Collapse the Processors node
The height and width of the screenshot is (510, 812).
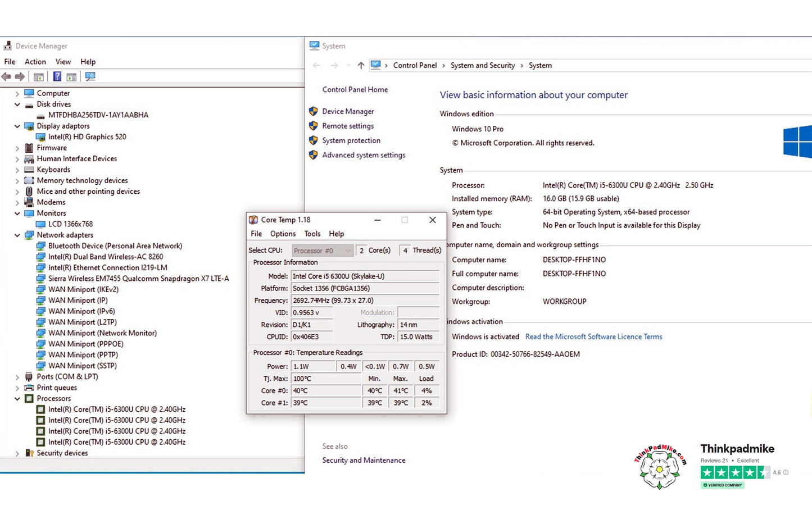coord(17,399)
